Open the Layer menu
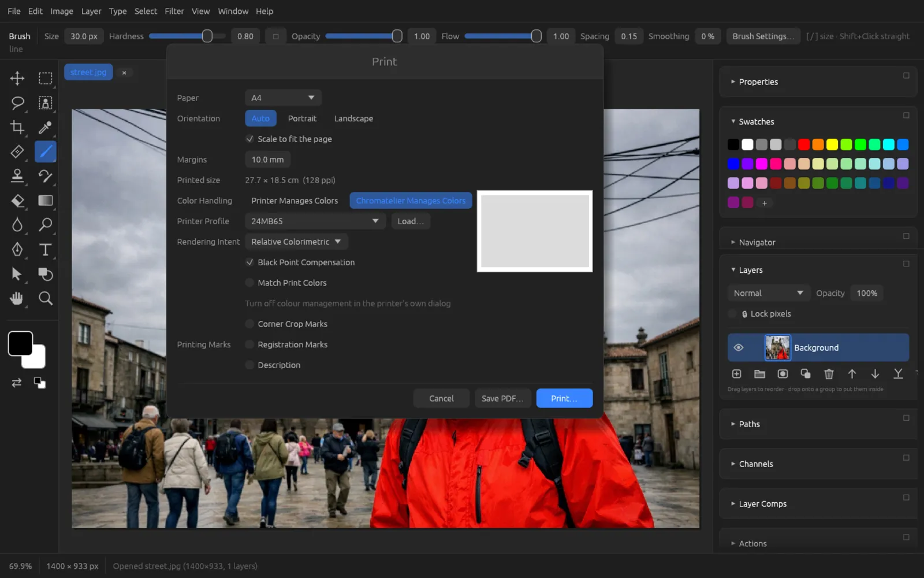This screenshot has height=578, width=924. pos(91,11)
